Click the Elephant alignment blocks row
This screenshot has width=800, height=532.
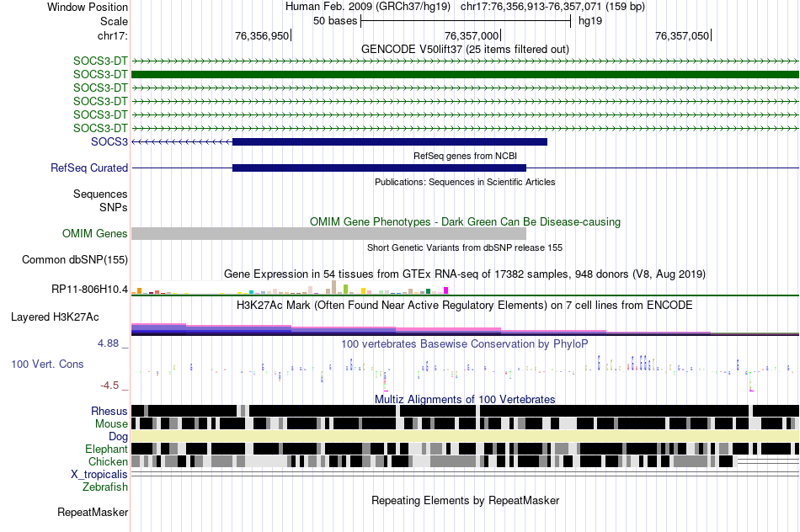point(466,449)
